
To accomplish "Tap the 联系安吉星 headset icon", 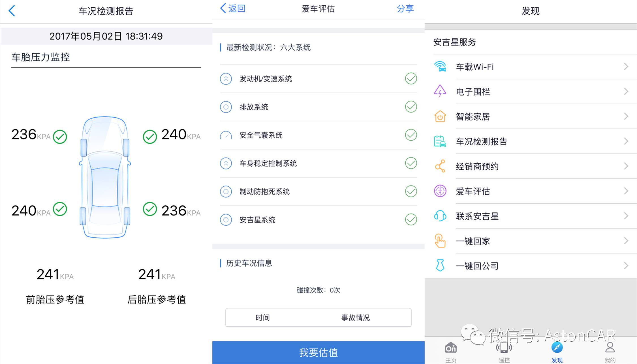I will click(x=440, y=216).
